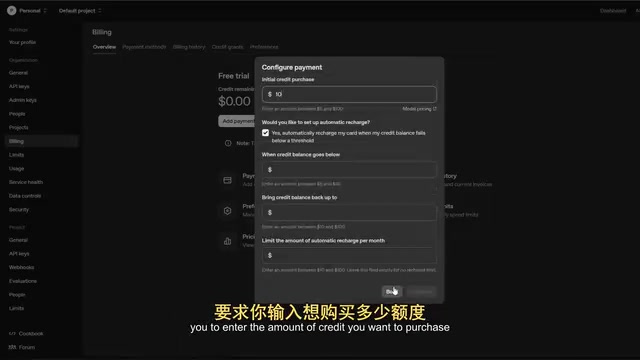Switch to the Payment methods tab
The width and height of the screenshot is (640, 360).
(x=144, y=47)
